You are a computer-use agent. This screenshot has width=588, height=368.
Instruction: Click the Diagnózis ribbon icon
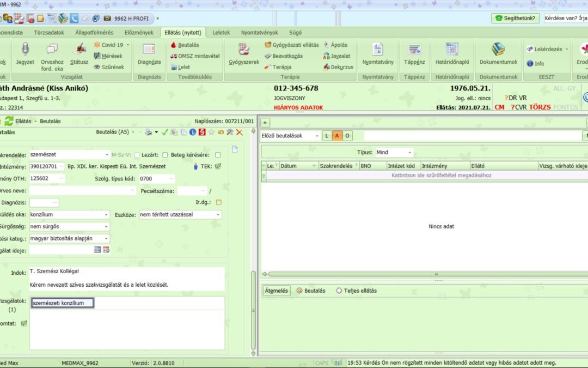pos(149,50)
